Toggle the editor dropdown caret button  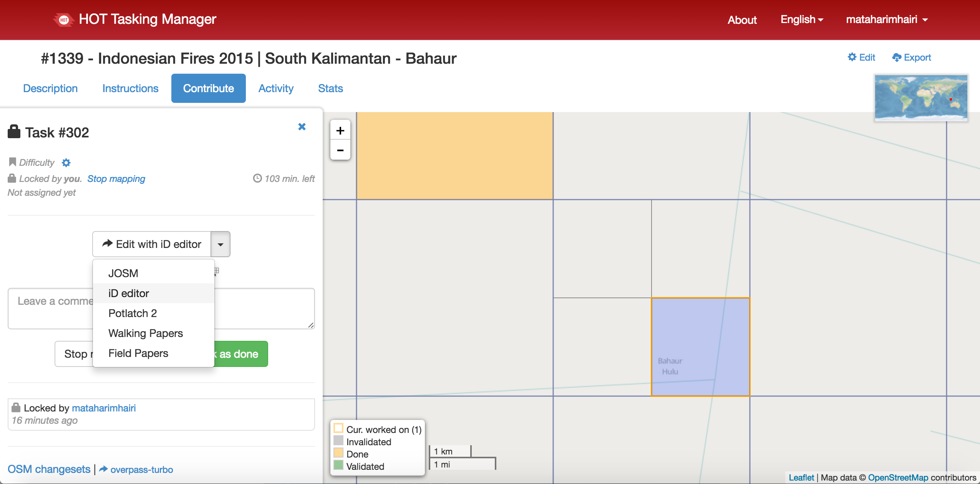221,244
